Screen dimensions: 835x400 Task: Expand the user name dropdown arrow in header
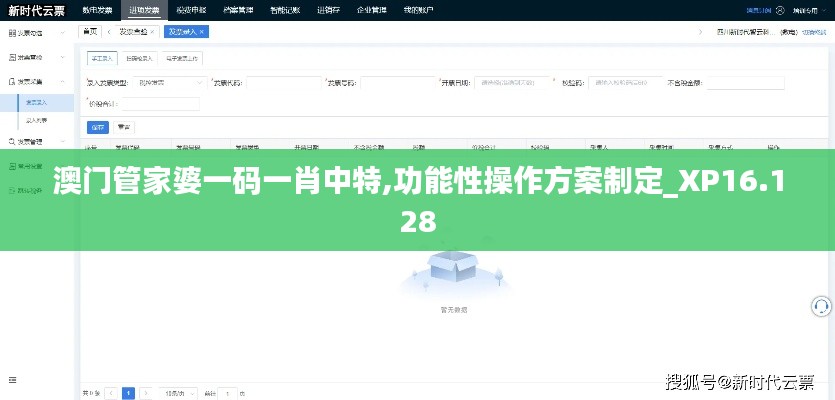[x=823, y=10]
